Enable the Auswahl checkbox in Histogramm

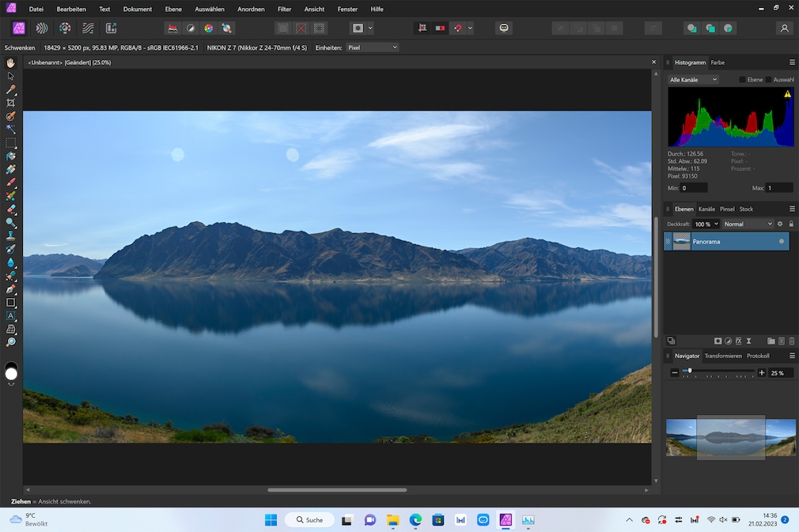pos(768,79)
